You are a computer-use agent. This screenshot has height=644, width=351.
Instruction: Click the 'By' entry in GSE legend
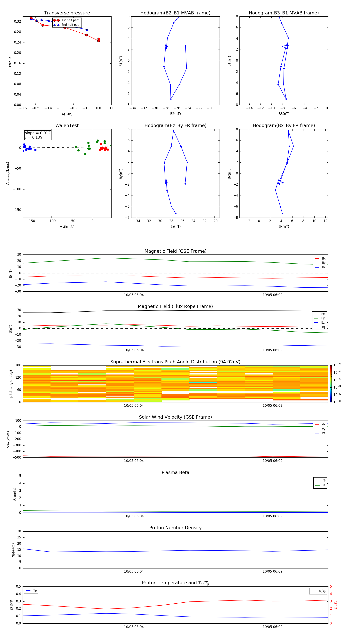pos(320,263)
